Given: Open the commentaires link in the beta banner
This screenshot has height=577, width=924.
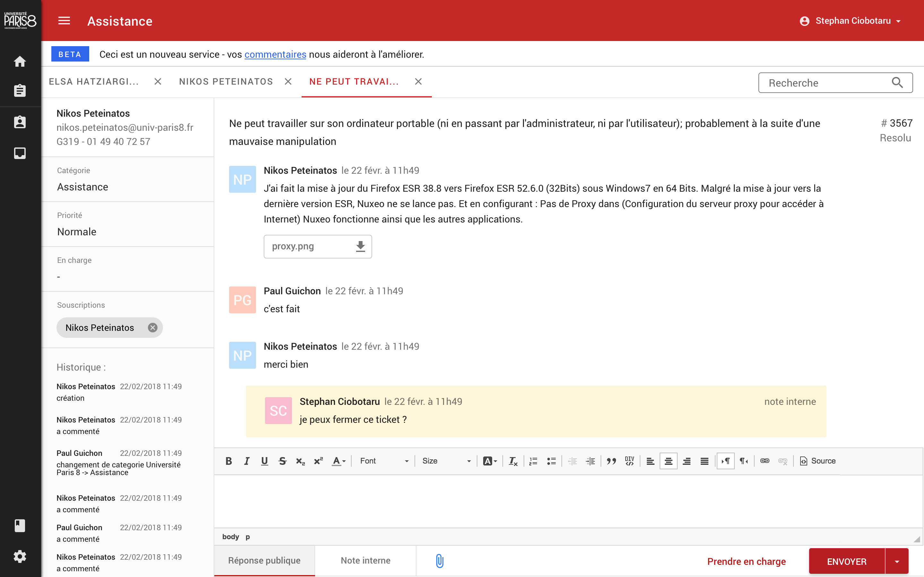Looking at the screenshot, I should click(x=275, y=54).
